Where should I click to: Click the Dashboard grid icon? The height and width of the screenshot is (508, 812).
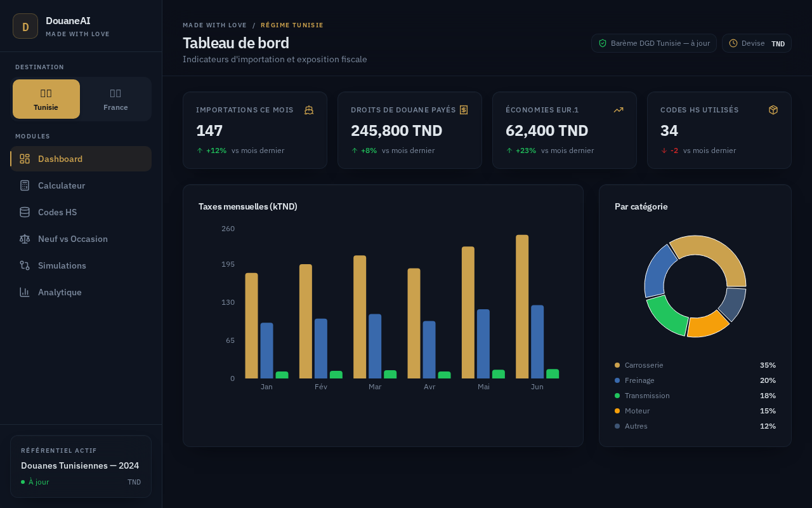pyautogui.click(x=25, y=159)
